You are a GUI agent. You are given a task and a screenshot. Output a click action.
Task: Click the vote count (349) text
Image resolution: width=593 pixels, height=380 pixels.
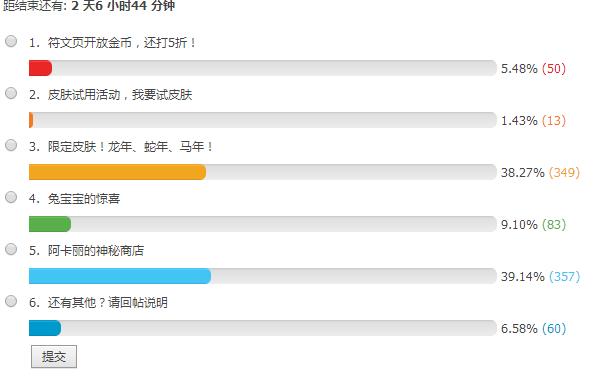point(564,173)
